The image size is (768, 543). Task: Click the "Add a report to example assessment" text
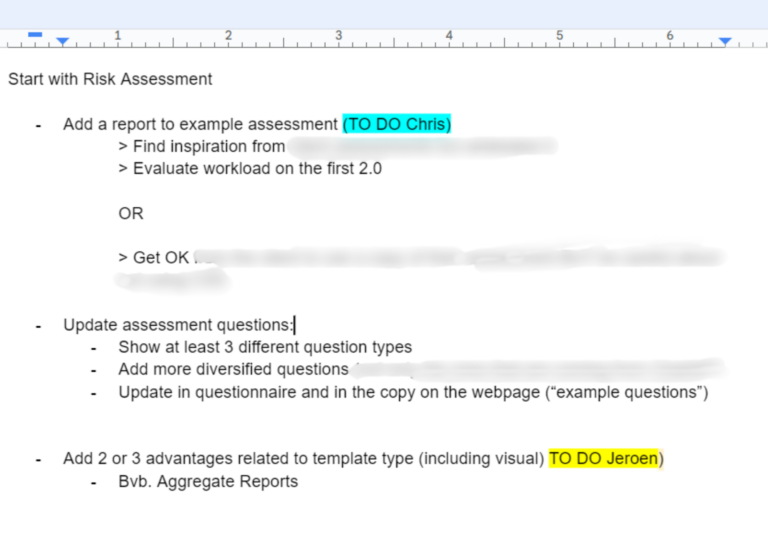(x=200, y=124)
